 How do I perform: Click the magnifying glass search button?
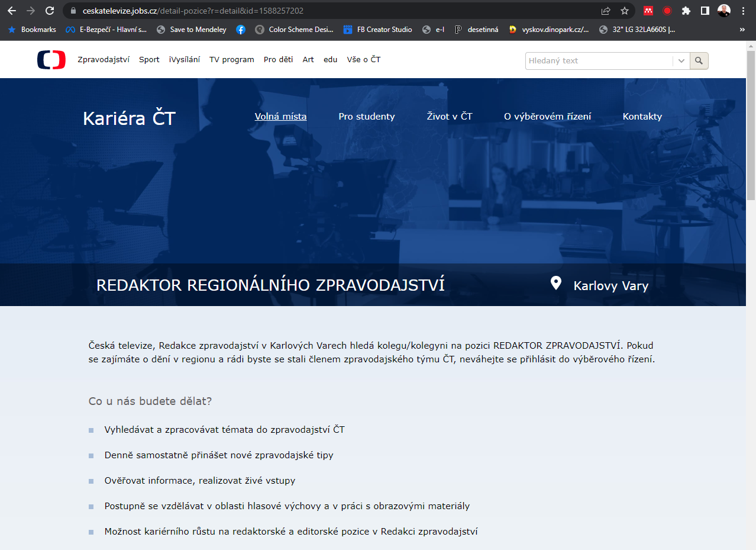pos(699,60)
